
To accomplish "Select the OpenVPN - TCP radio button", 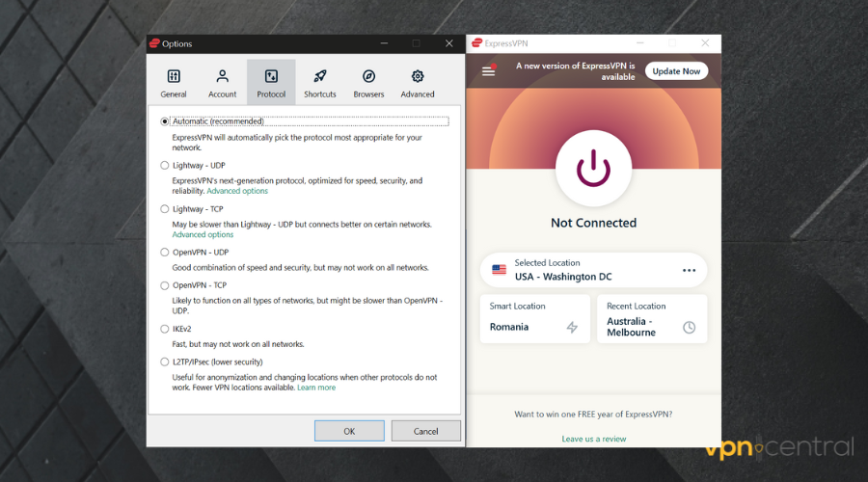I will 165,285.
